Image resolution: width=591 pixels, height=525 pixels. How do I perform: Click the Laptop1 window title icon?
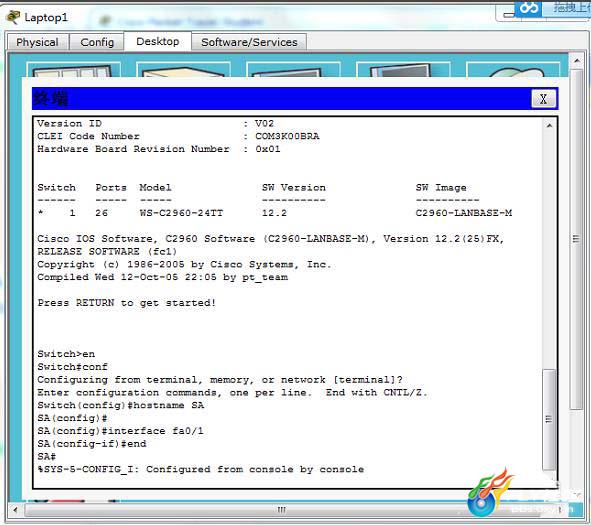pyautogui.click(x=13, y=17)
